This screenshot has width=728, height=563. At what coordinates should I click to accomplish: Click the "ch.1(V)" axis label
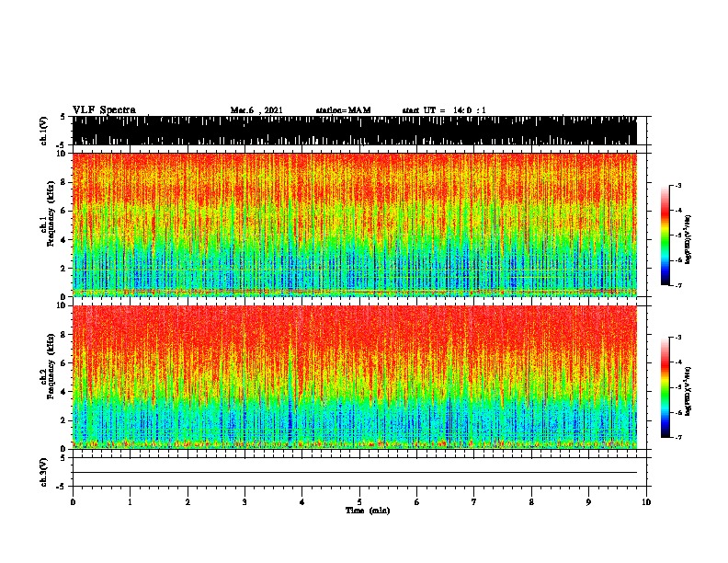pos(43,131)
